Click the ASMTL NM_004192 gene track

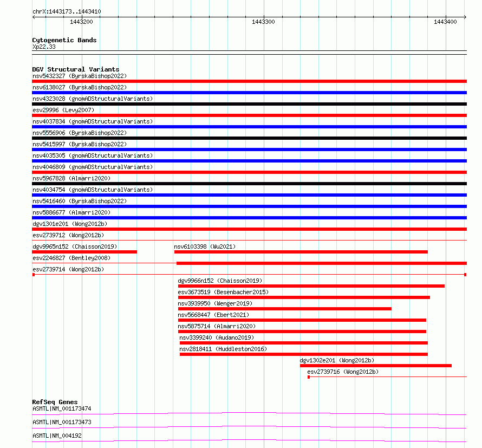(x=249, y=441)
